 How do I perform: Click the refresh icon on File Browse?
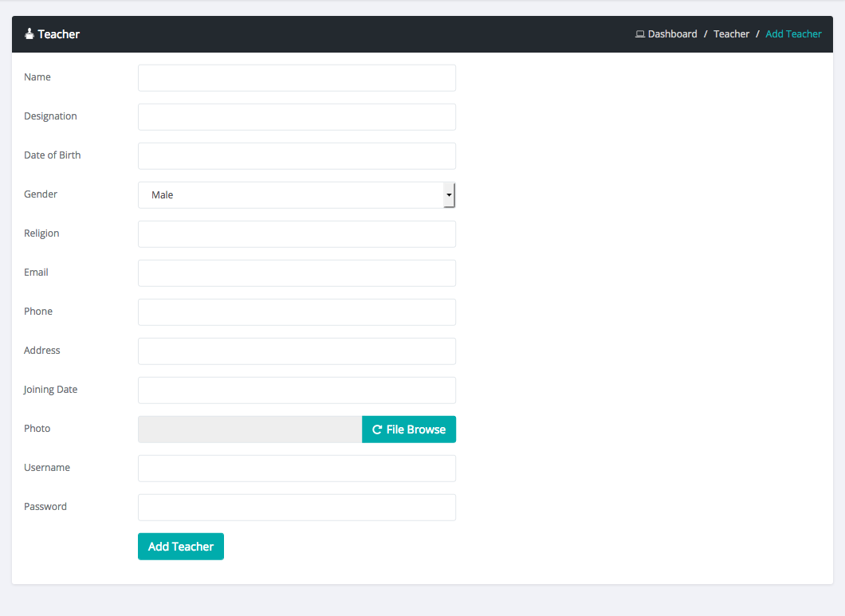[377, 430]
